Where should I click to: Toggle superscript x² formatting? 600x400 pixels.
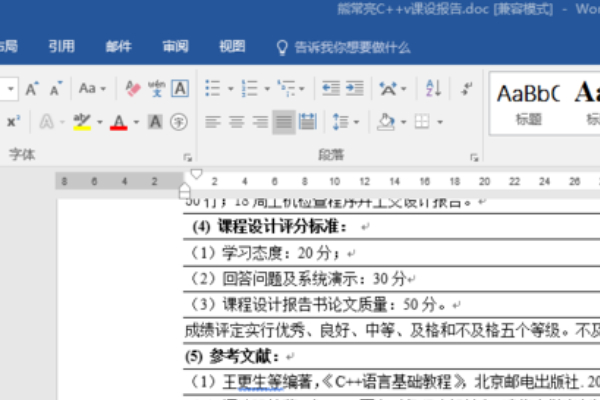click(x=13, y=122)
